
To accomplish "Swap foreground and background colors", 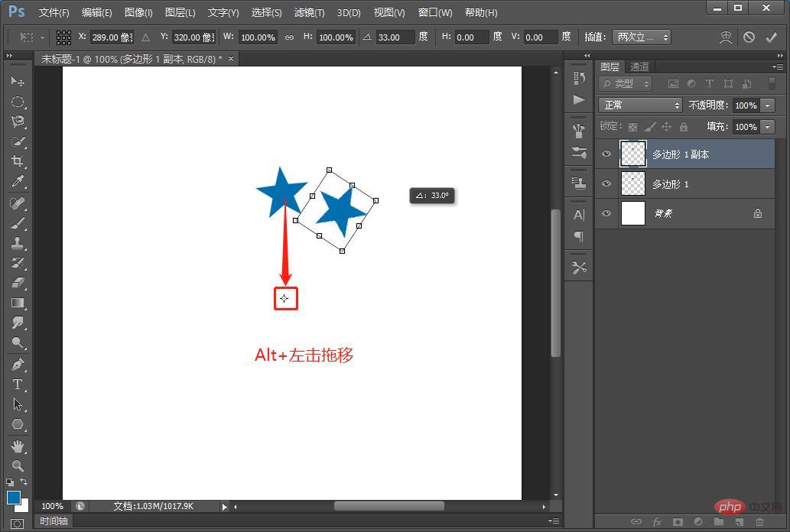I will pyautogui.click(x=24, y=482).
